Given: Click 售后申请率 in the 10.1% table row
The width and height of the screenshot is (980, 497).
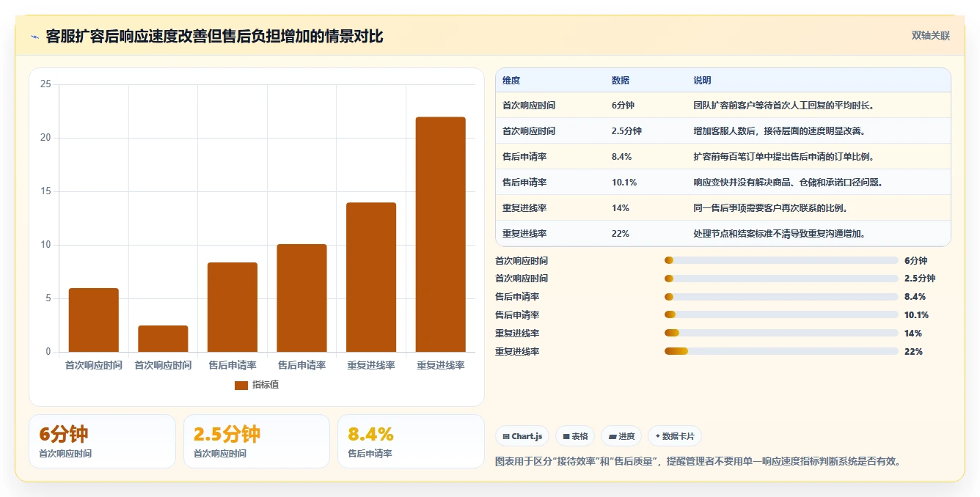Looking at the screenshot, I should click(524, 183).
